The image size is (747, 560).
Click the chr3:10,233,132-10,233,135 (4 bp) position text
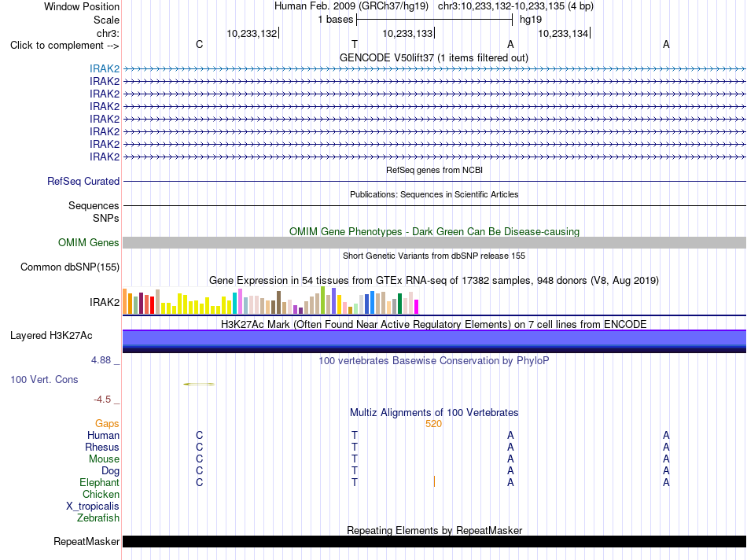(516, 6)
